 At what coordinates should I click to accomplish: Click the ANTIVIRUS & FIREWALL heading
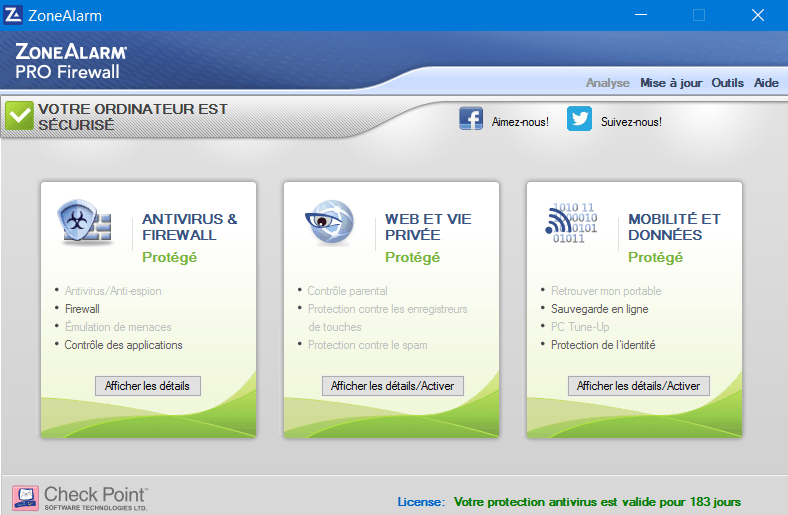click(189, 227)
